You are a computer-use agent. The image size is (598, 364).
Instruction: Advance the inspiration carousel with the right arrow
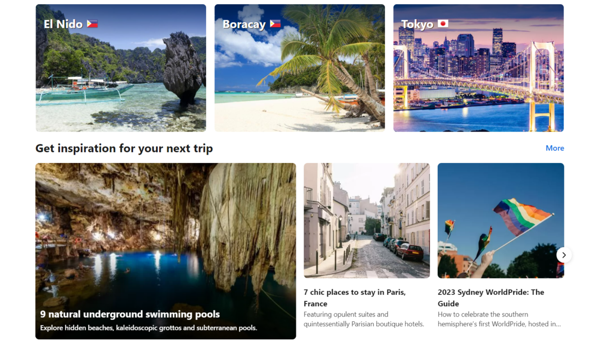tap(563, 255)
